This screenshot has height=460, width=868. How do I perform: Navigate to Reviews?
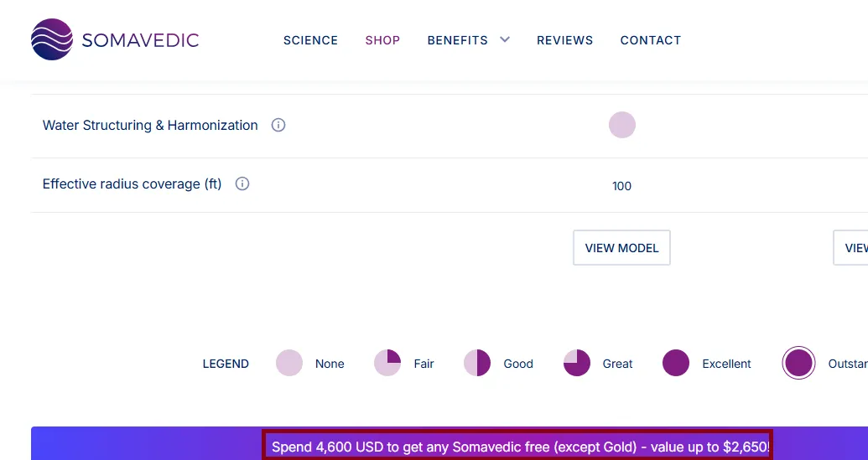564,40
